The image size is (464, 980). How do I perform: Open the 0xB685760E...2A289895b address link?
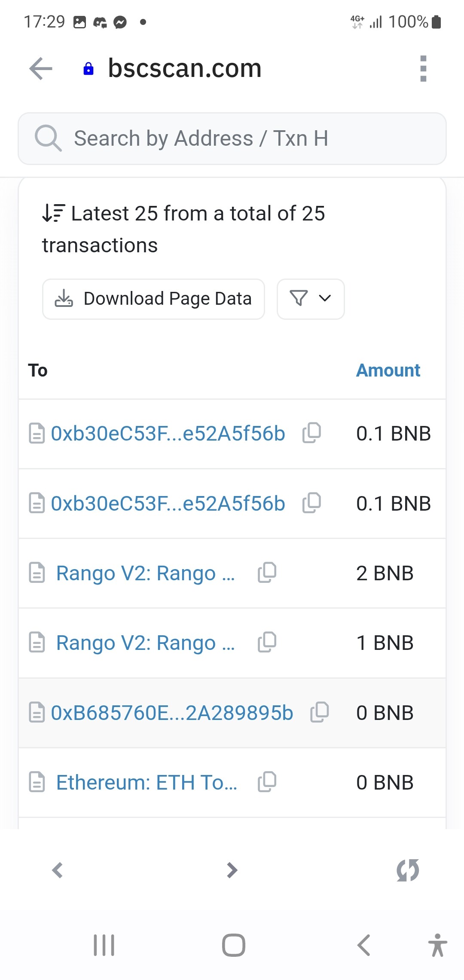172,713
